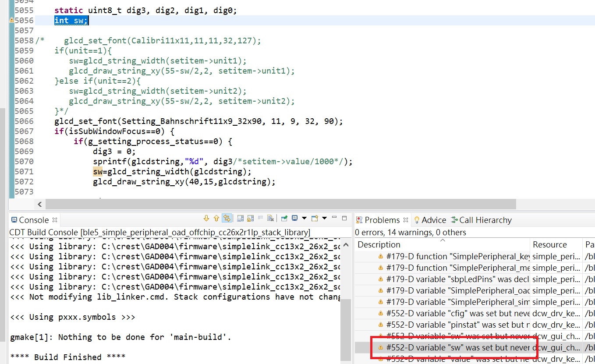Click the yellow down arrow in Console toolbar
The width and height of the screenshot is (595, 364).
click(206, 218)
